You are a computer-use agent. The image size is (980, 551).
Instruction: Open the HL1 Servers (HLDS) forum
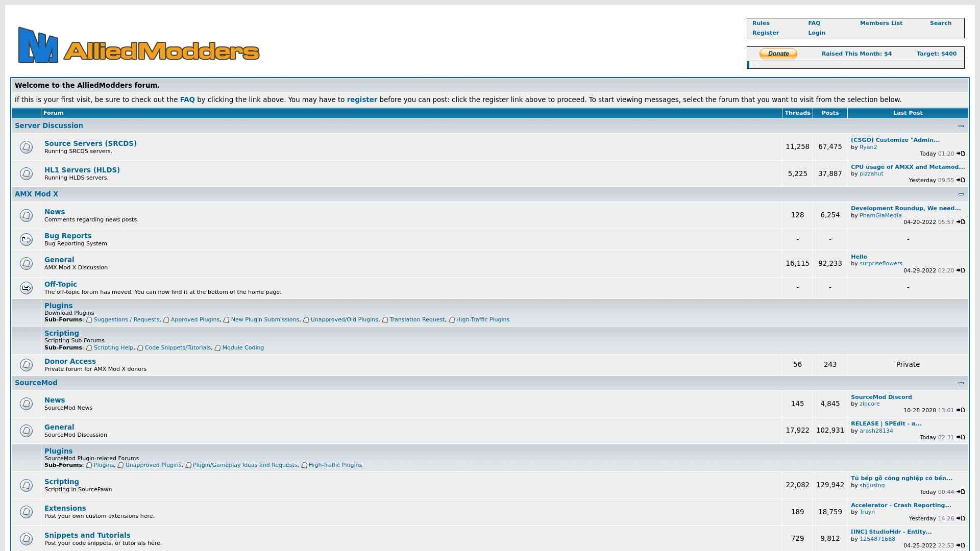(x=82, y=170)
